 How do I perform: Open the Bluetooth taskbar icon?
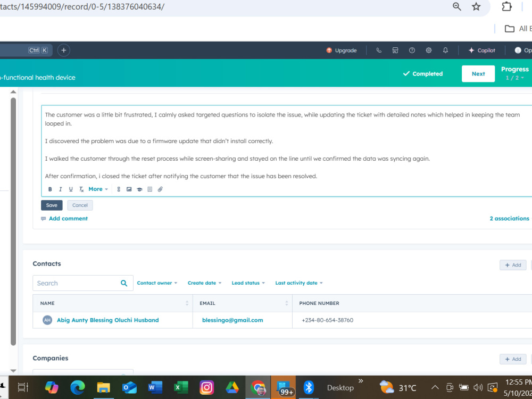click(309, 387)
